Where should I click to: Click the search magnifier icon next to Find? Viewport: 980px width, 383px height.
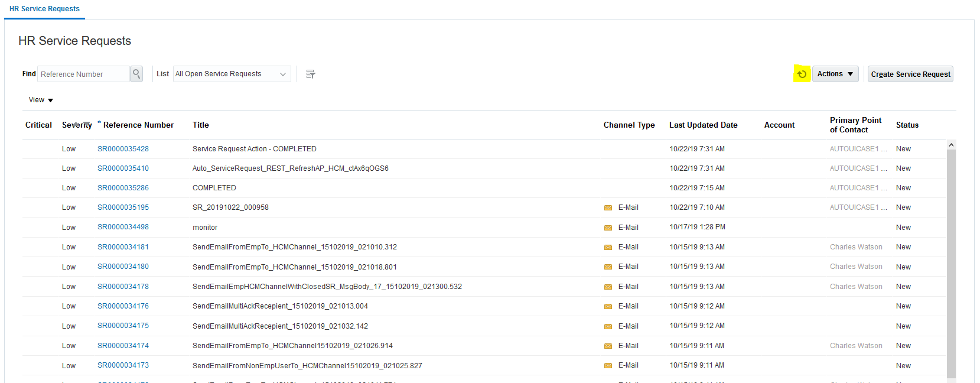(x=136, y=74)
